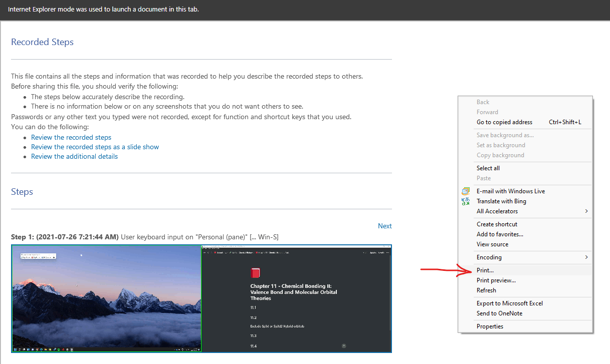Screen dimensions: 610x364
Task: Open the Review the recorded steps link
Action: point(71,137)
